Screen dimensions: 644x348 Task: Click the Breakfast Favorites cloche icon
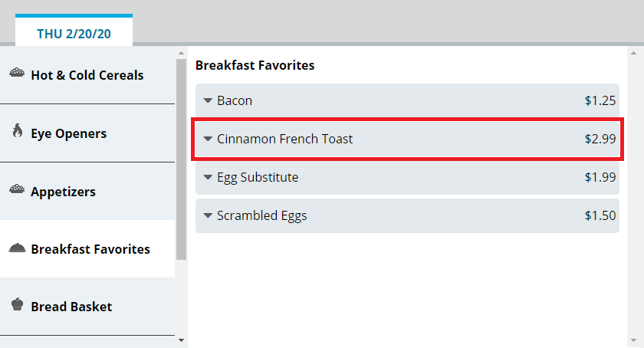pos(17,248)
